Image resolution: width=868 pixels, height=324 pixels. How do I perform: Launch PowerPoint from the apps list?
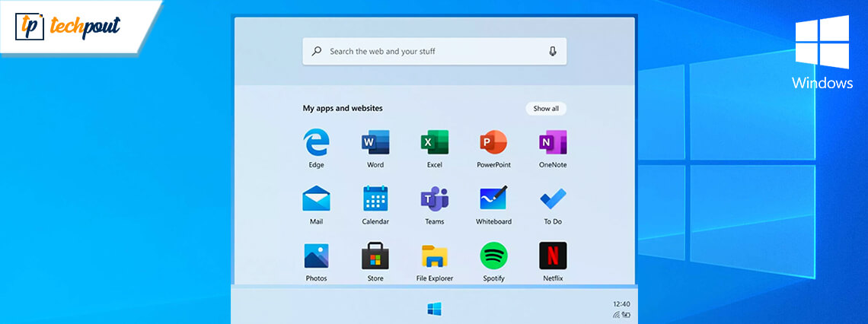point(493,143)
